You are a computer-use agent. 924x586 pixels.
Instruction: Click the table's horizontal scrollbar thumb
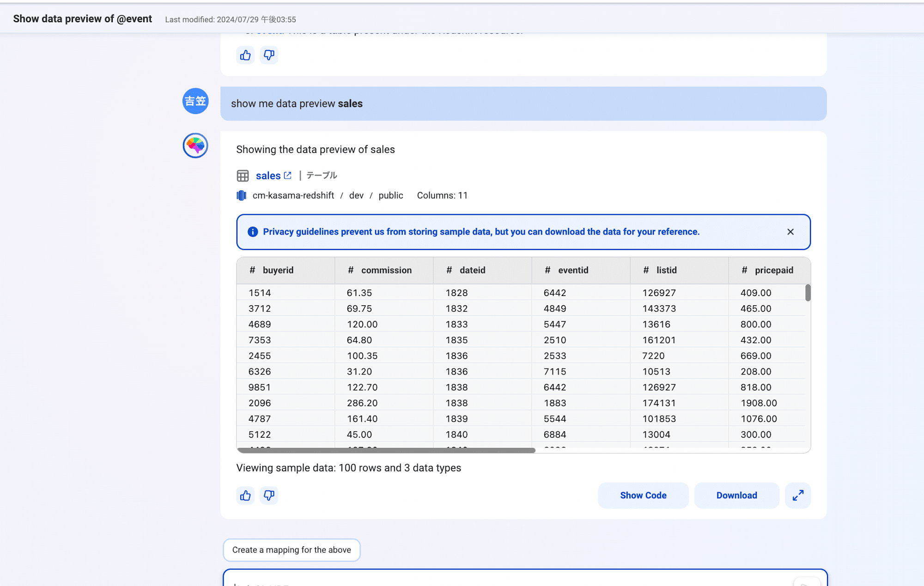(x=386, y=450)
